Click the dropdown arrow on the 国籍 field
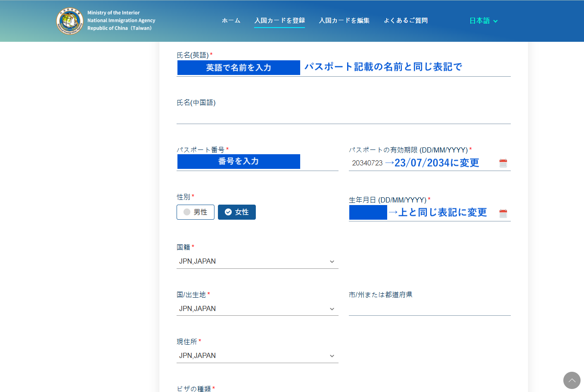This screenshot has height=392, width=584. click(x=332, y=261)
